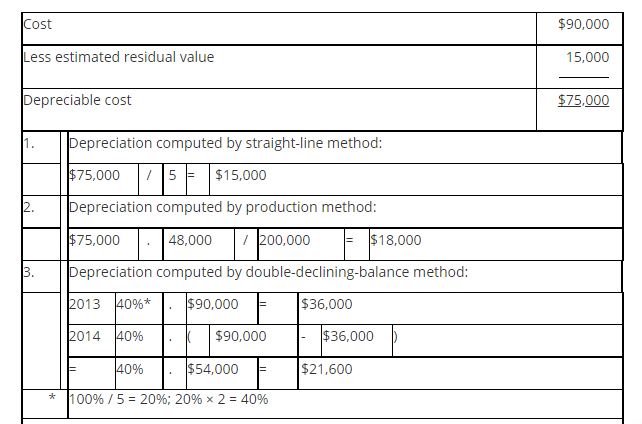The height and width of the screenshot is (424, 642).
Task: Select the straight-line method heading text
Action: [225, 143]
